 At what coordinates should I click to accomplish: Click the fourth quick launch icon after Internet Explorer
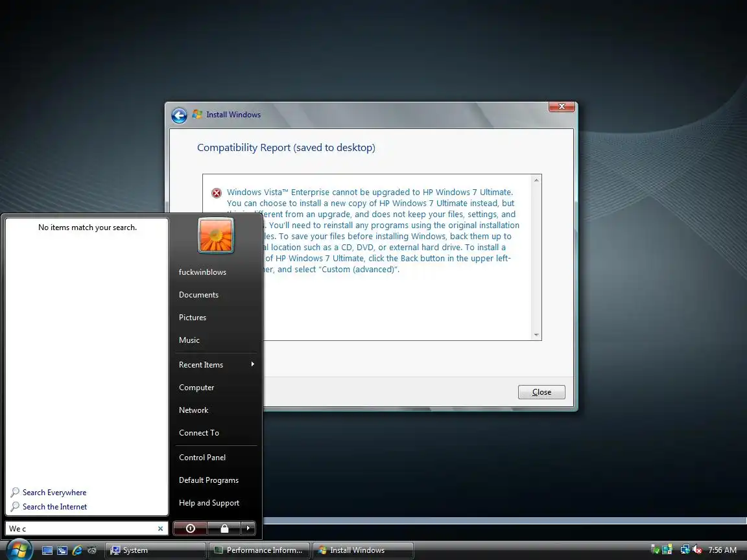click(92, 550)
